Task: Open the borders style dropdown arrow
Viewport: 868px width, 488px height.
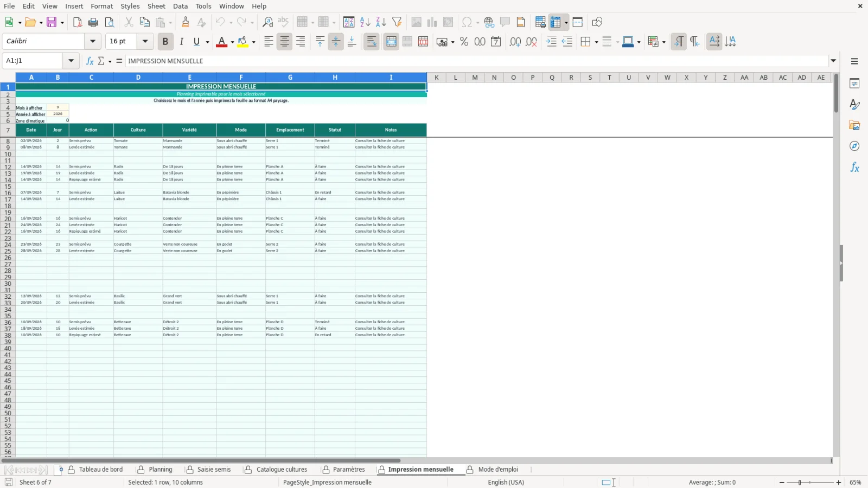Action: 596,42
